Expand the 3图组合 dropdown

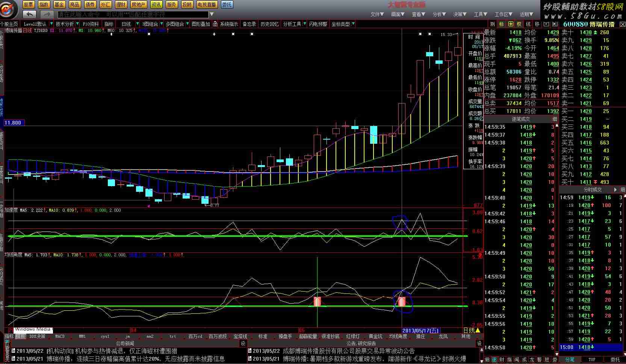point(162,24)
